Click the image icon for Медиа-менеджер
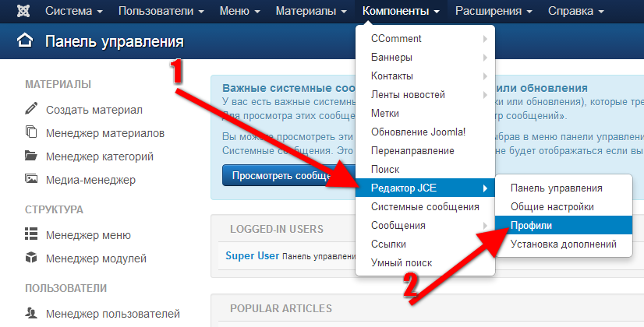Image resolution: width=644 pixels, height=327 pixels. tap(31, 180)
